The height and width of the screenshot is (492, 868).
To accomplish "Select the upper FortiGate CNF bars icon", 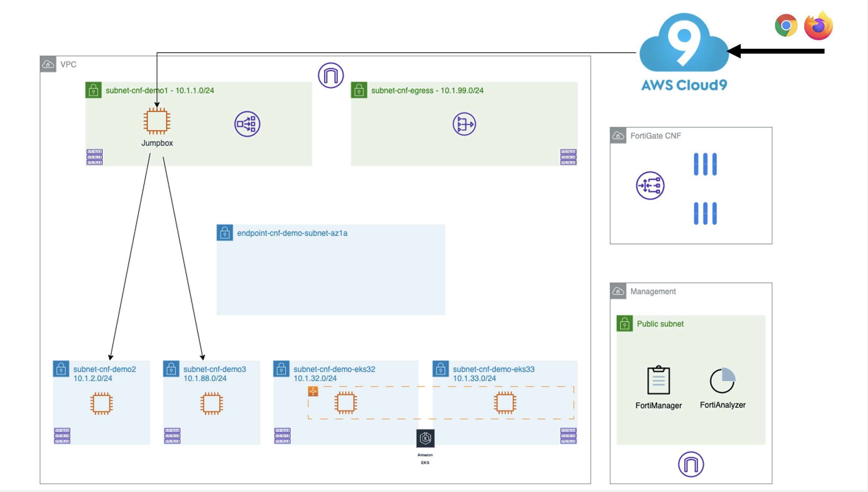I will point(705,164).
